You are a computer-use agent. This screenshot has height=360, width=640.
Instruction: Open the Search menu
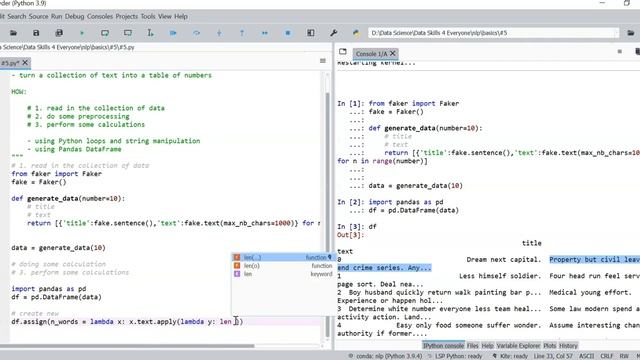(x=17, y=16)
